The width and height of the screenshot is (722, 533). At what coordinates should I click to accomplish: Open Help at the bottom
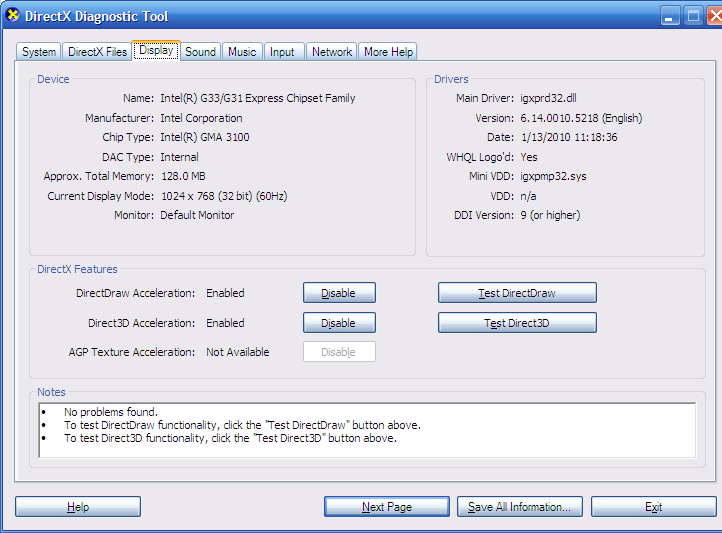point(78,506)
